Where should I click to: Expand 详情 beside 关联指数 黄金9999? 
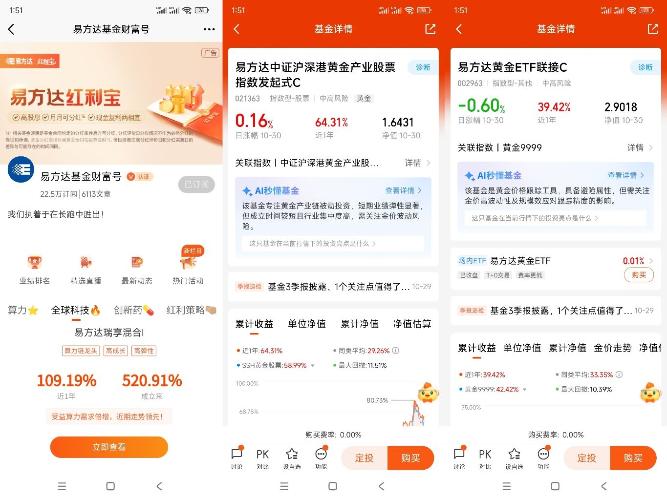coord(640,148)
